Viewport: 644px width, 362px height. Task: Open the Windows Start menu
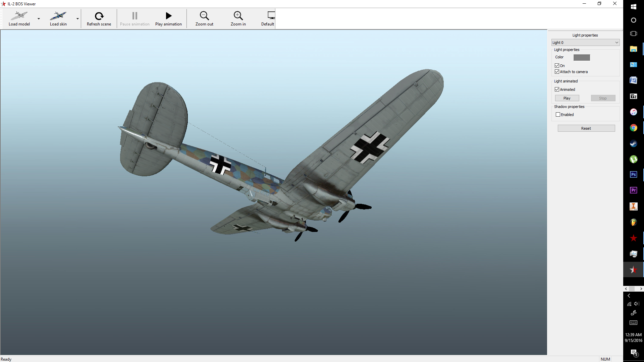click(633, 7)
